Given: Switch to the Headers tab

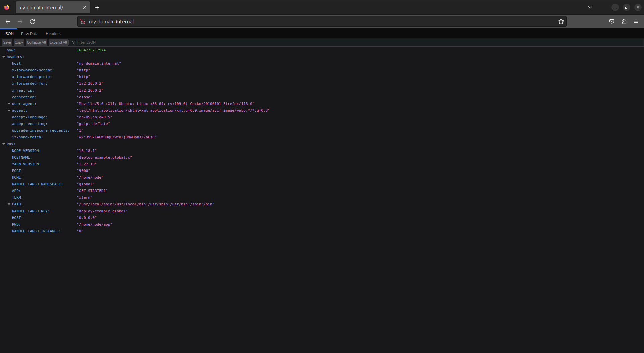Looking at the screenshot, I should (53, 34).
